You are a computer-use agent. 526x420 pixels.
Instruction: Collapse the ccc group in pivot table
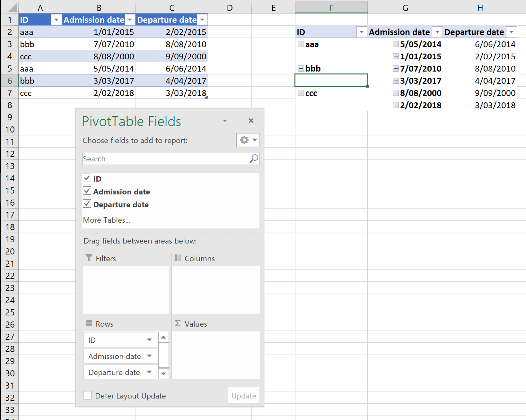301,93
